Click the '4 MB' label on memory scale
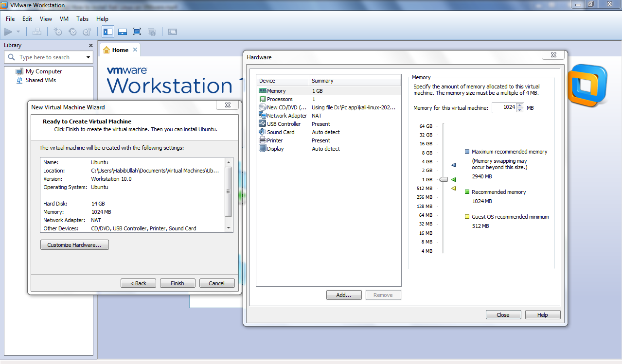 tap(427, 251)
